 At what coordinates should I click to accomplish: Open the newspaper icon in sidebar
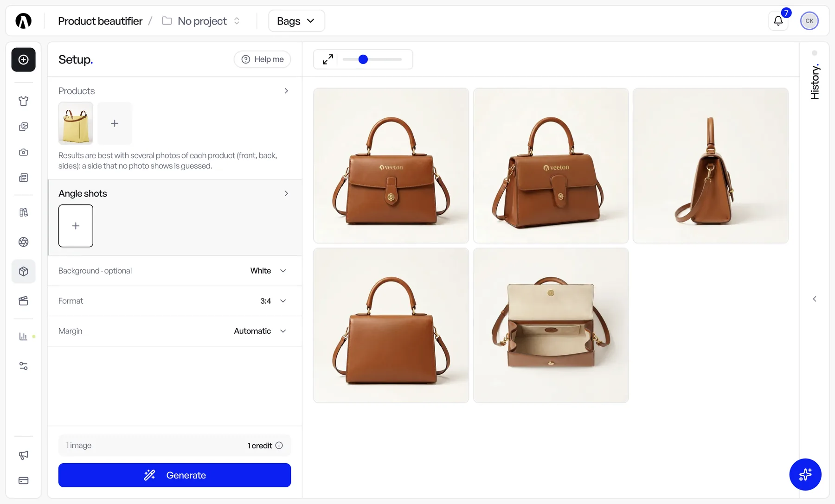[23, 178]
